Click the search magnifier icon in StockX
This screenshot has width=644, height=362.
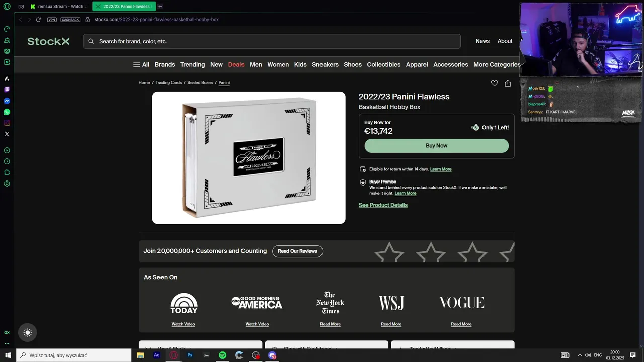tap(91, 41)
